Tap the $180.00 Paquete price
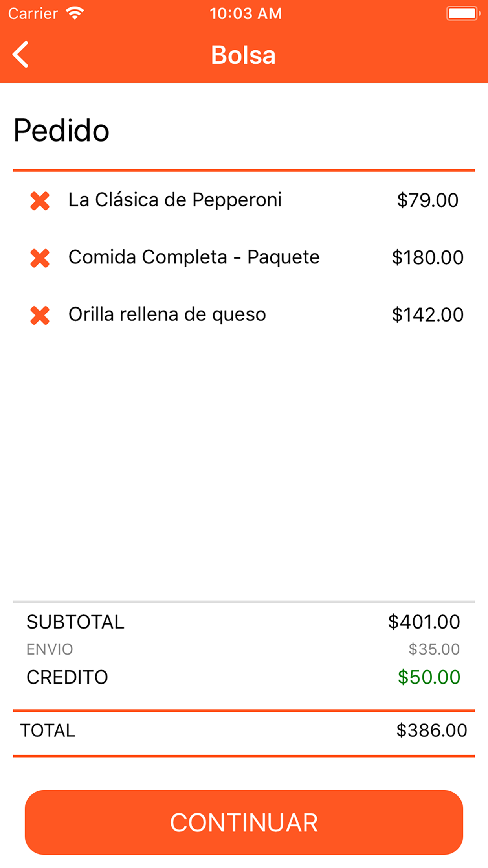The height and width of the screenshot is (868, 488). tap(427, 257)
